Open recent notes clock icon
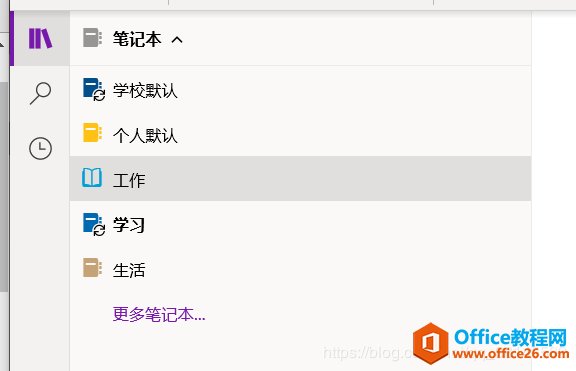Viewport: 576px width, 371px height. 40,148
